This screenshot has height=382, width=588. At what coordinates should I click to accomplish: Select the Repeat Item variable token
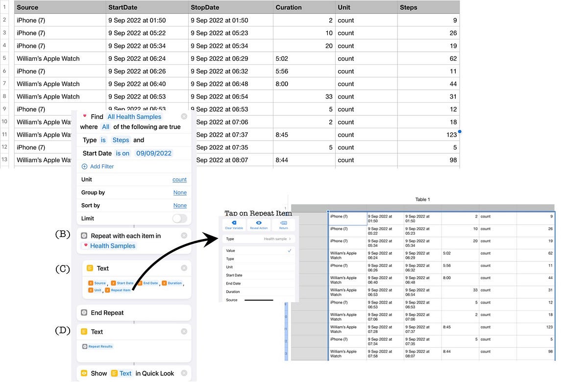click(x=121, y=290)
